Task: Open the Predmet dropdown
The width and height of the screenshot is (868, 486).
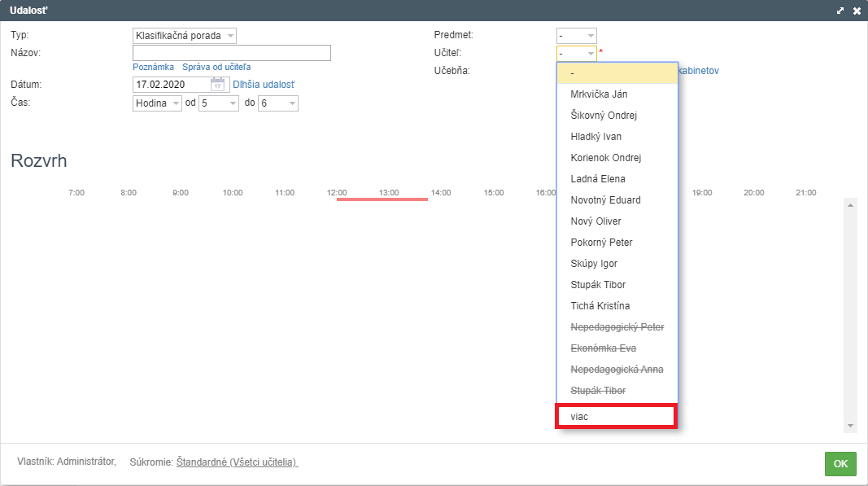Action: (x=576, y=36)
